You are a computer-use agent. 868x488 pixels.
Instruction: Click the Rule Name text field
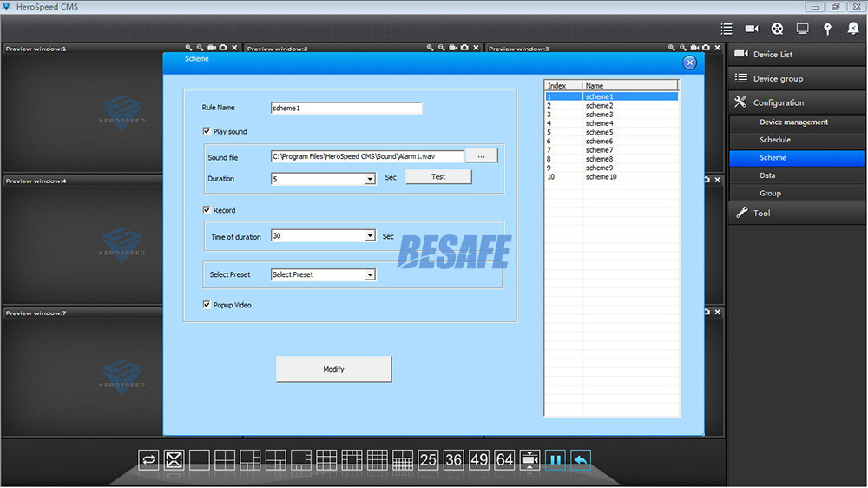(x=345, y=109)
